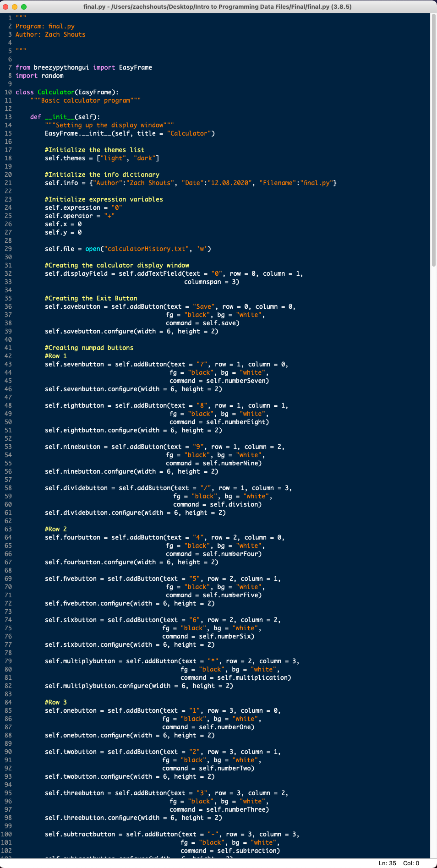Click the self.savebutton.configure line

tap(131, 331)
